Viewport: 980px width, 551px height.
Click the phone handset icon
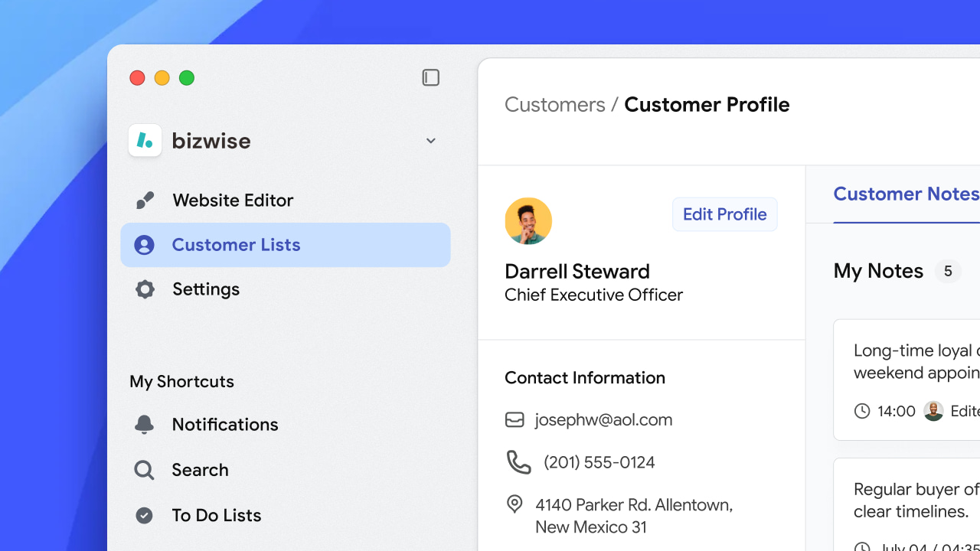click(x=518, y=462)
